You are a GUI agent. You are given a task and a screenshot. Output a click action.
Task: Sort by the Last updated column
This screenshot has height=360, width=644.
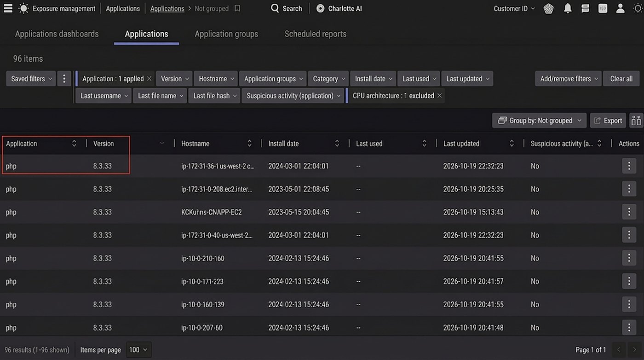(x=512, y=144)
